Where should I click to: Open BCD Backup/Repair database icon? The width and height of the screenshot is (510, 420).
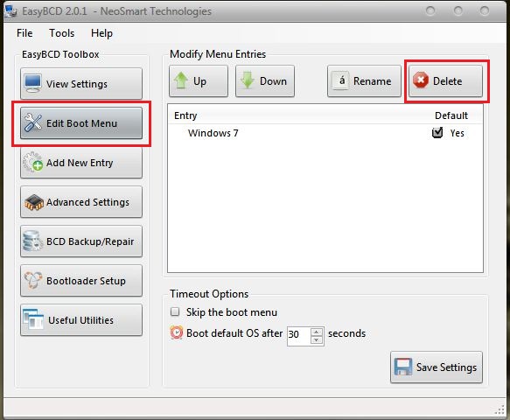pos(32,241)
